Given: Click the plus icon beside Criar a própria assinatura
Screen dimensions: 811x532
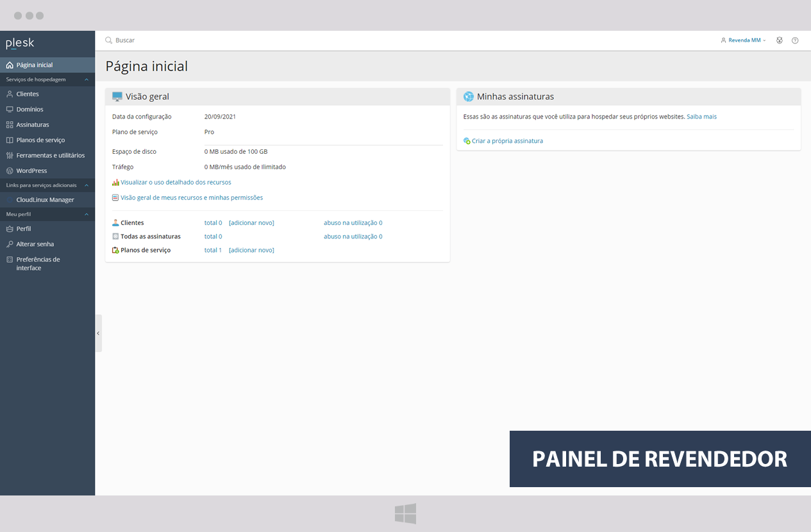Looking at the screenshot, I should point(467,141).
